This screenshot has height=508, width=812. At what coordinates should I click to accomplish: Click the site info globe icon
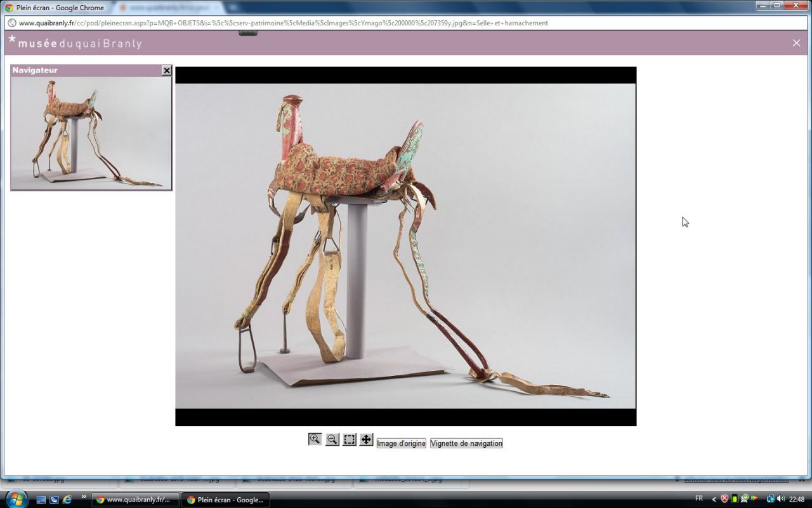(x=11, y=23)
